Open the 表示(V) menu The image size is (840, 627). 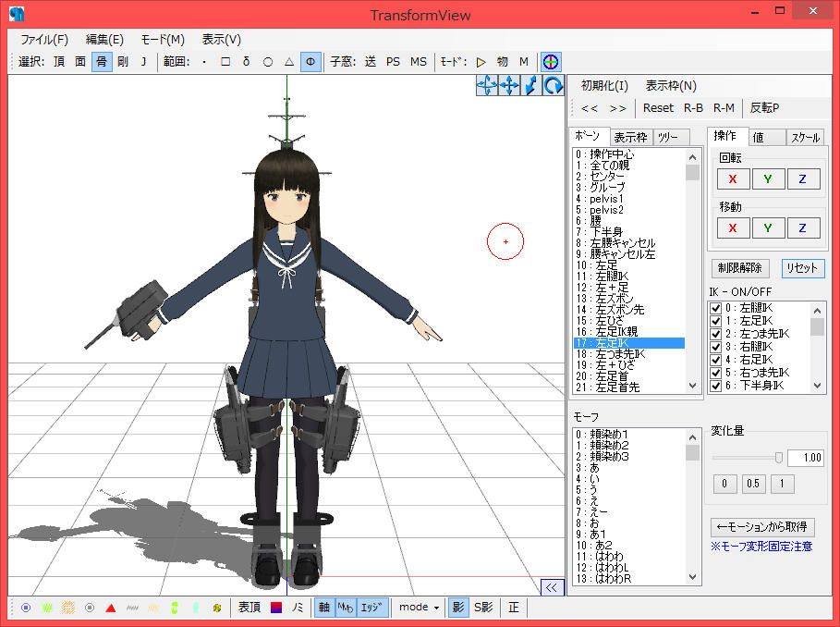click(221, 39)
